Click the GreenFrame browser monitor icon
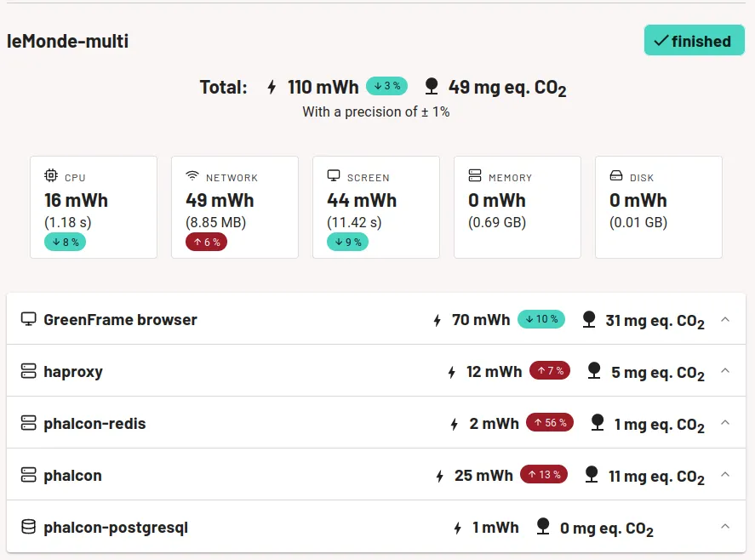Screen dimensions: 755x560 pyautogui.click(x=28, y=319)
